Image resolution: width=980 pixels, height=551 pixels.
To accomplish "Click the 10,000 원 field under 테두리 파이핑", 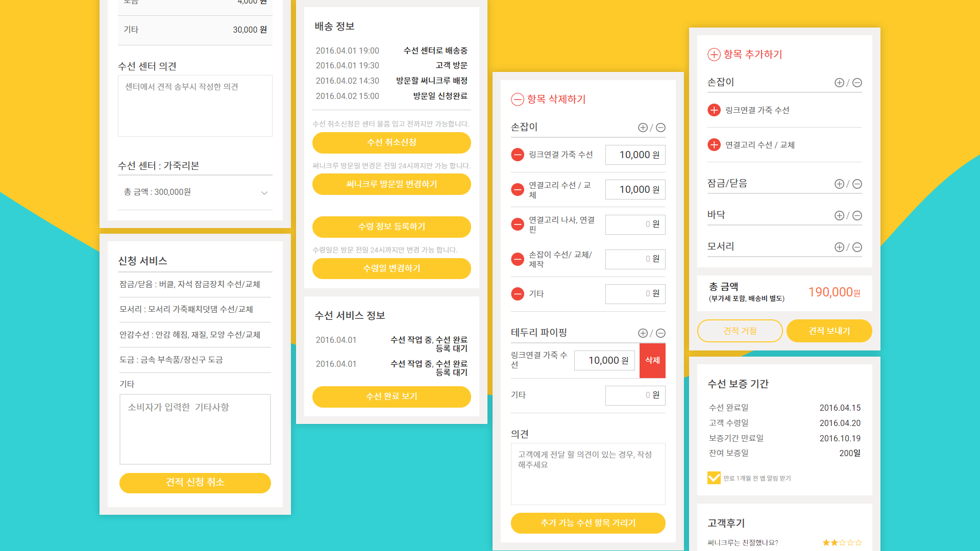I will pos(604,360).
